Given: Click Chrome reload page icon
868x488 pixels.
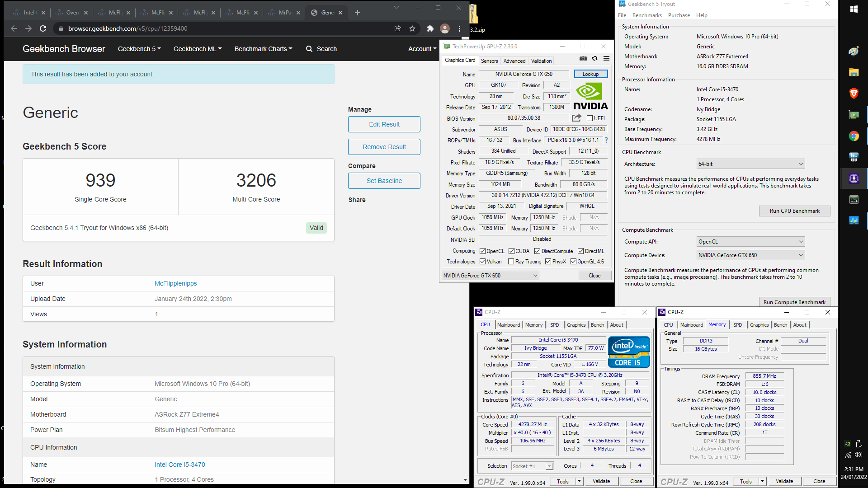Looking at the screenshot, I should point(43,28).
